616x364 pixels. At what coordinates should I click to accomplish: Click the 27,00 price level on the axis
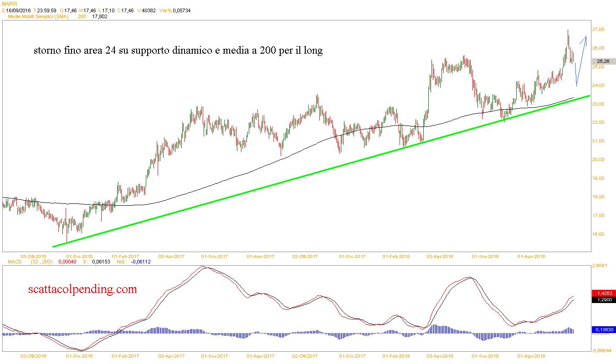(x=598, y=30)
